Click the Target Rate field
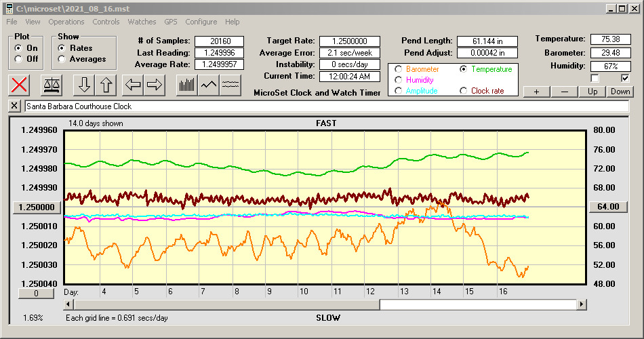 coord(350,41)
